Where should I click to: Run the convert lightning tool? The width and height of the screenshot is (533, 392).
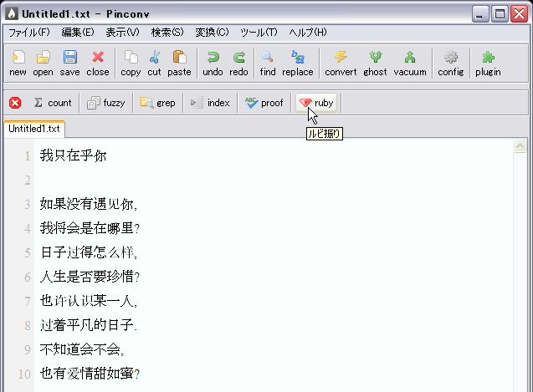point(341,64)
